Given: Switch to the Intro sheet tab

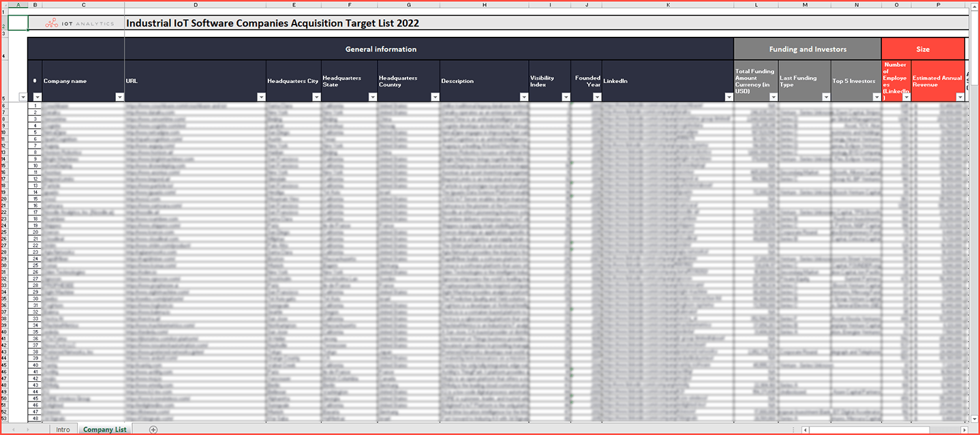Looking at the screenshot, I should [x=63, y=430].
